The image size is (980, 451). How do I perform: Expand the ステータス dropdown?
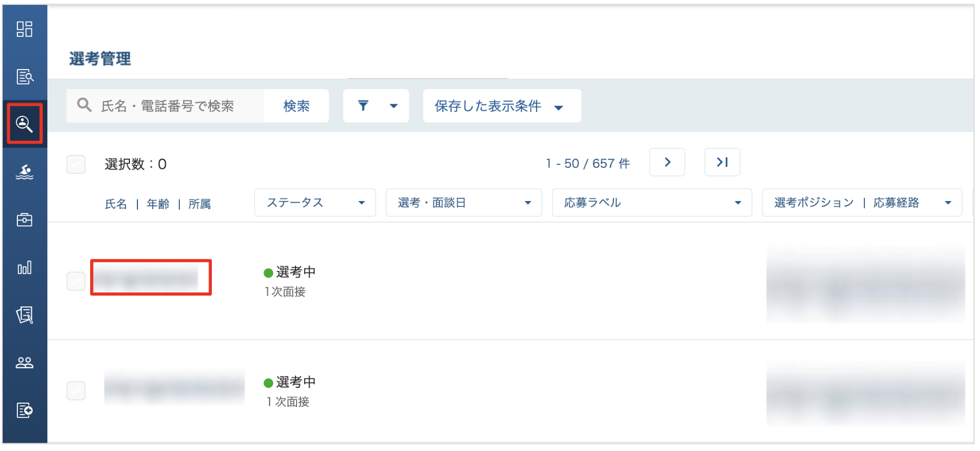click(x=315, y=203)
